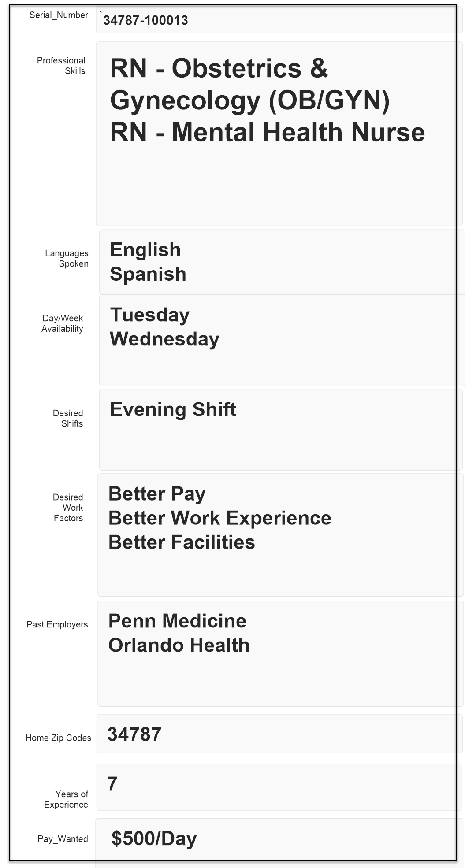Image resolution: width=465 pixels, height=868 pixels.
Task: Click the 'RN - Mental Health Nurse' entry
Action: (x=267, y=132)
